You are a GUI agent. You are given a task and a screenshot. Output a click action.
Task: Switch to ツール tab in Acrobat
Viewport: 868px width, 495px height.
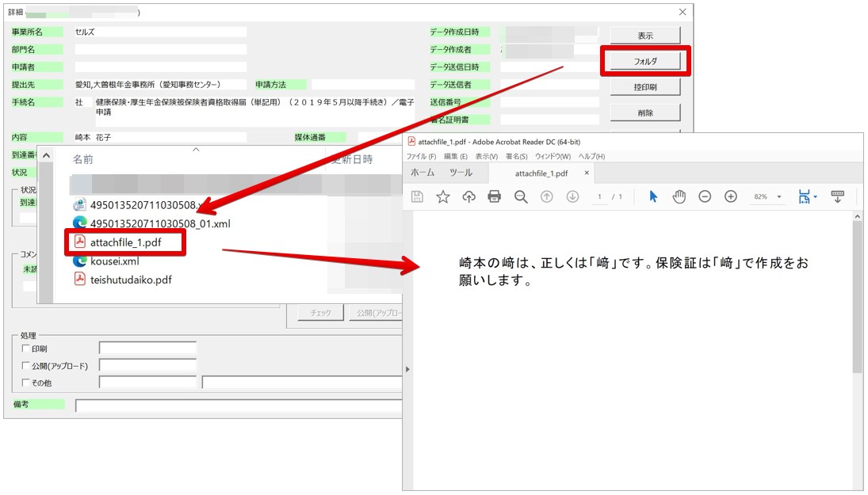pos(461,173)
